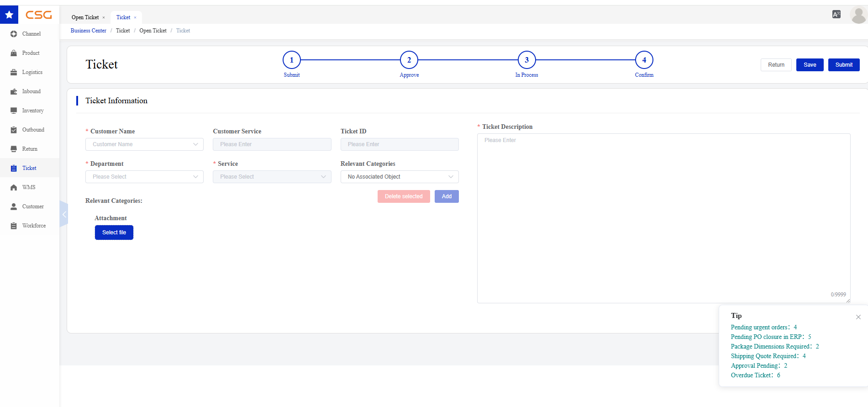The image size is (868, 407).
Task: Click Pending PO closure in ERP tip
Action: 771,337
